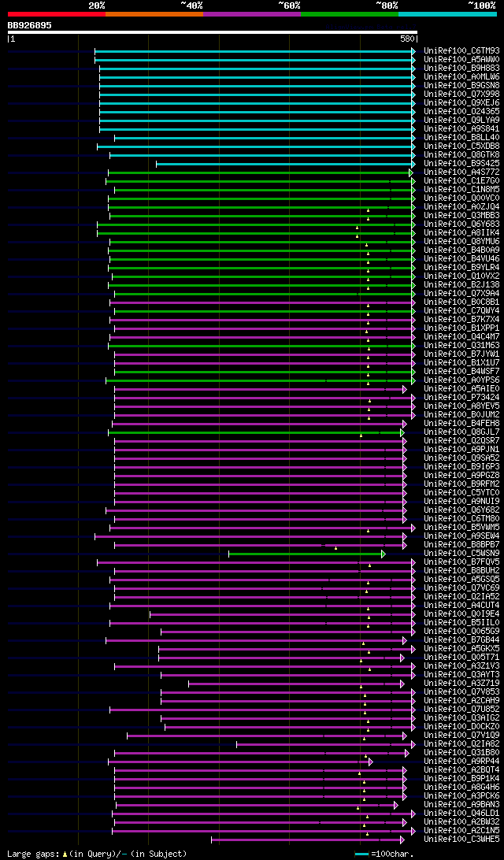Viewport: 504px width, 860px height.
Task: Select the UniRef100_A2BQT4 label
Action: [461, 770]
